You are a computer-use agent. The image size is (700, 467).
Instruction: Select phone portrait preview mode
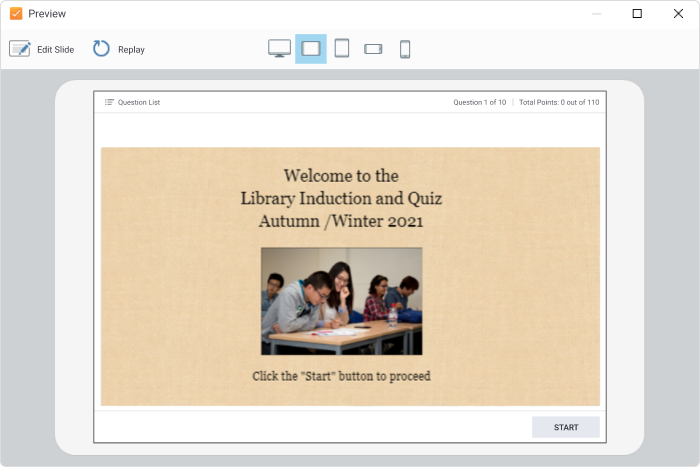pyautogui.click(x=405, y=49)
